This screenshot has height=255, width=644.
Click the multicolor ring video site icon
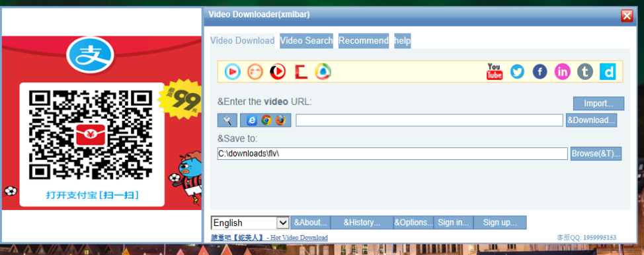coord(323,72)
